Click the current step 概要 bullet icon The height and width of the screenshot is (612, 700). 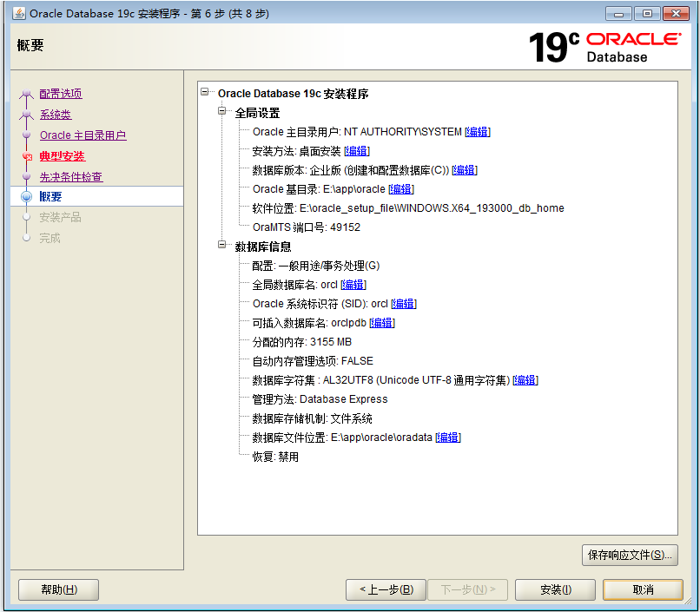tap(26, 196)
